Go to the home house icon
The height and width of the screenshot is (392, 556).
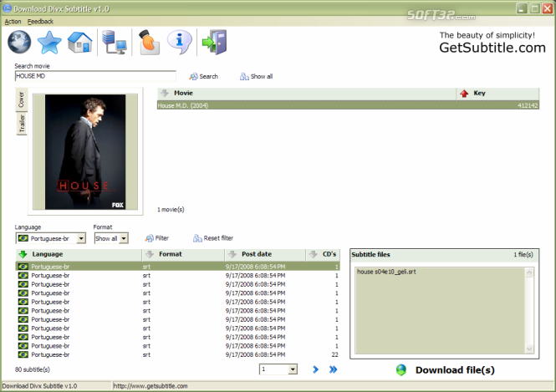79,43
